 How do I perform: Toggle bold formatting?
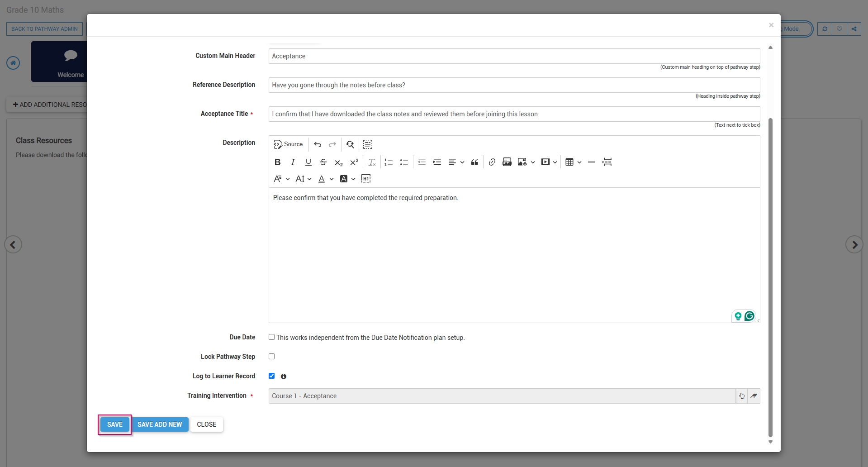click(x=278, y=162)
